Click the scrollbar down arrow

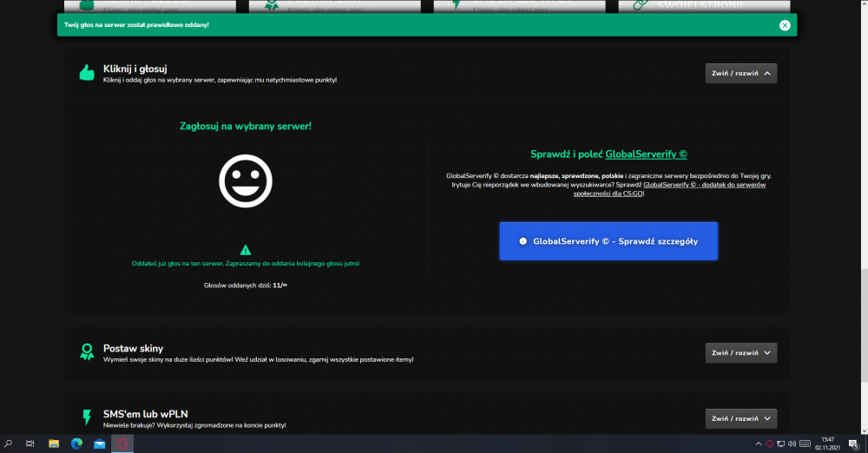click(865, 430)
